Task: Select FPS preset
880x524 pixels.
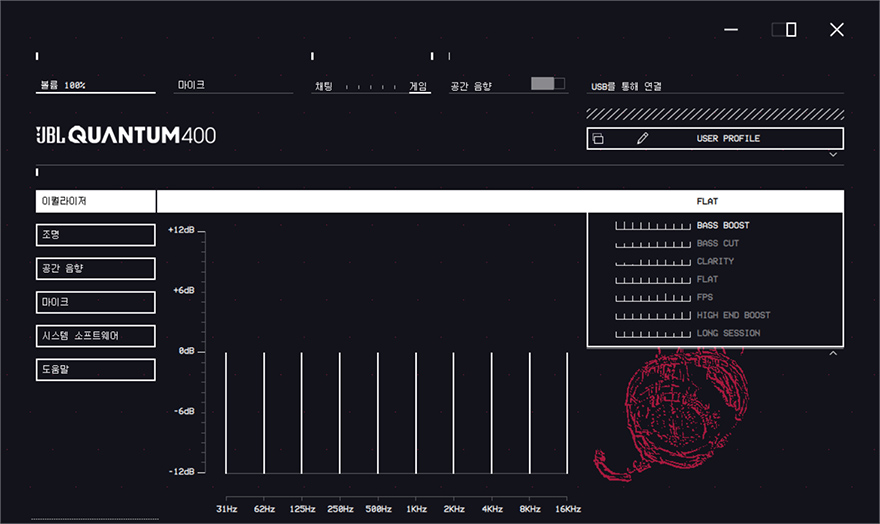Action: click(705, 297)
